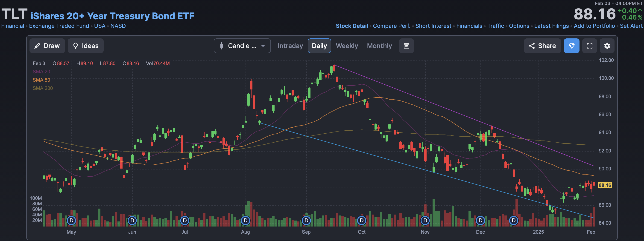This screenshot has height=241, width=644.
Task: Click the dividend marker near Jul
Action: (x=184, y=220)
